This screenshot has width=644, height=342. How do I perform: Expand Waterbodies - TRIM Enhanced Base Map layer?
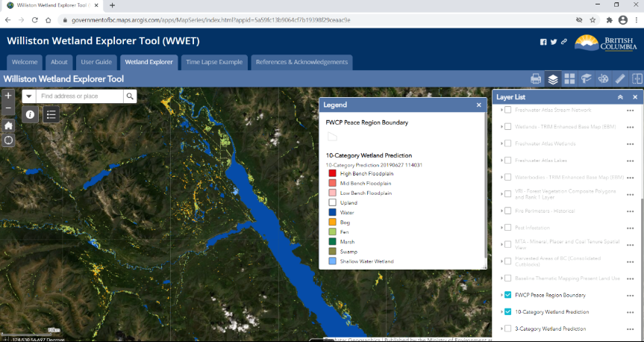click(x=502, y=177)
